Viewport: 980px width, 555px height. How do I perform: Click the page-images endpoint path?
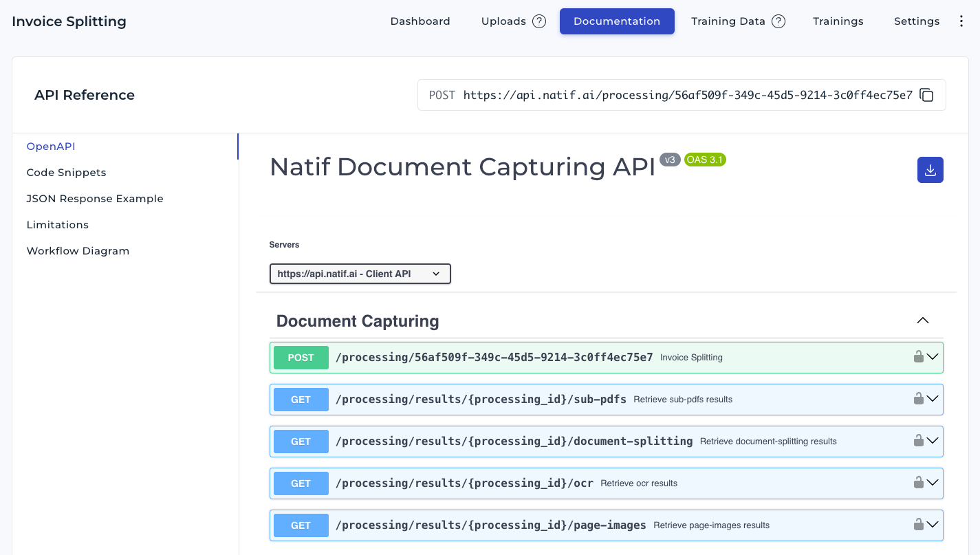tap(491, 525)
